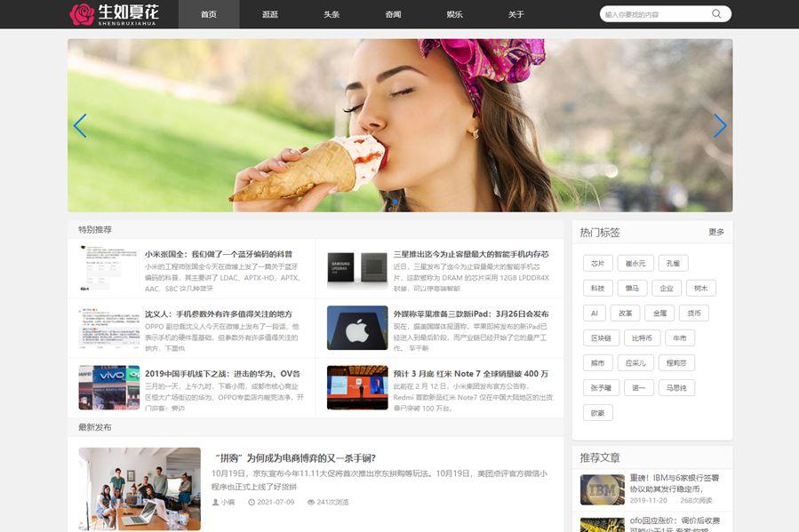Open the Apple new iPad article title

pos(471,314)
